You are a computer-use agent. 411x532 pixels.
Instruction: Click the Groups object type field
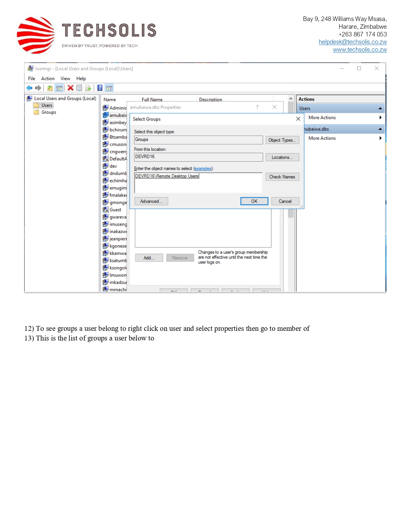198,140
